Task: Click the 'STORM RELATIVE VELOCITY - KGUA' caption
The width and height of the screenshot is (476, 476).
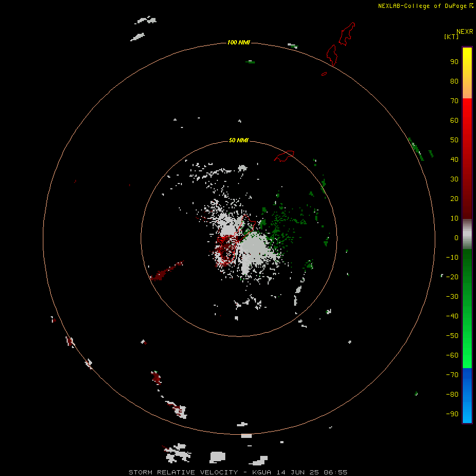Action: (200, 472)
